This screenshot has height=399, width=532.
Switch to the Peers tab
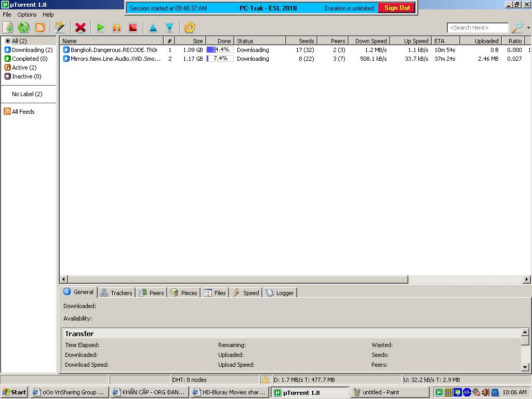click(x=152, y=293)
